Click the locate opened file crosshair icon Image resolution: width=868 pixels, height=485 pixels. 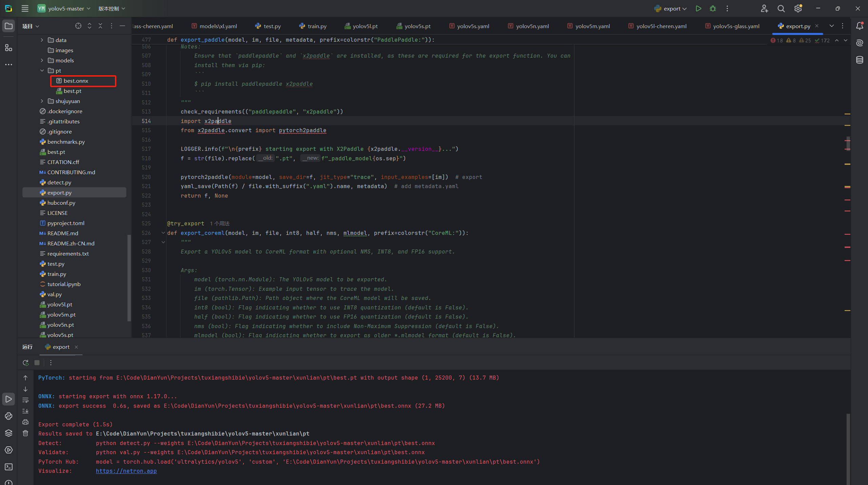pyautogui.click(x=78, y=26)
